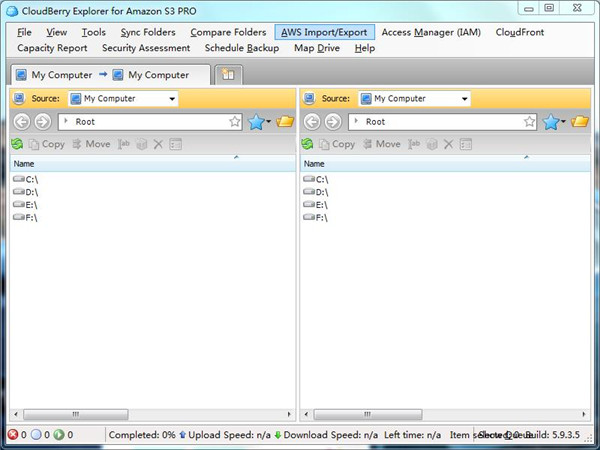Click Copy in left pane toolbar

point(47,144)
